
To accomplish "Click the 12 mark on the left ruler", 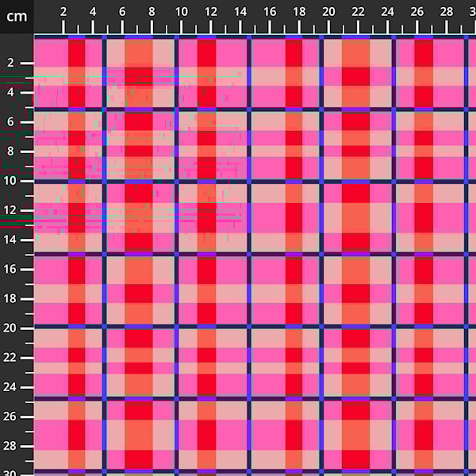I will point(11,209).
